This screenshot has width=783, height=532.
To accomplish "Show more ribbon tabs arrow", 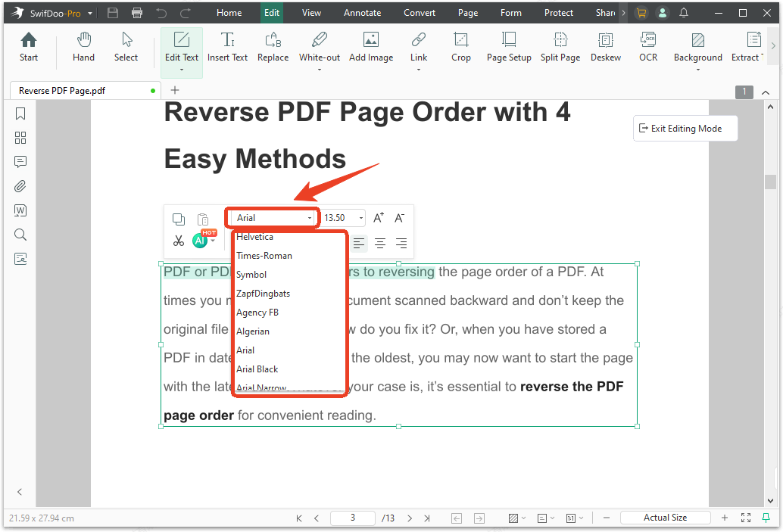I will point(623,13).
